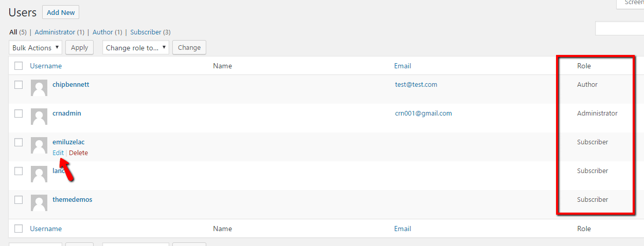Check the select-all box in header row
Viewport: 644px width, 246px height.
[19, 66]
